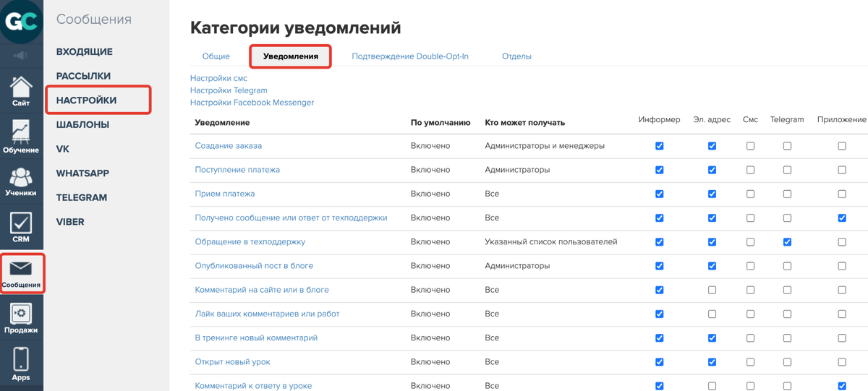The image size is (868, 391).
Task: Select ШАБЛОНЫ in the messages menu
Action: (82, 124)
